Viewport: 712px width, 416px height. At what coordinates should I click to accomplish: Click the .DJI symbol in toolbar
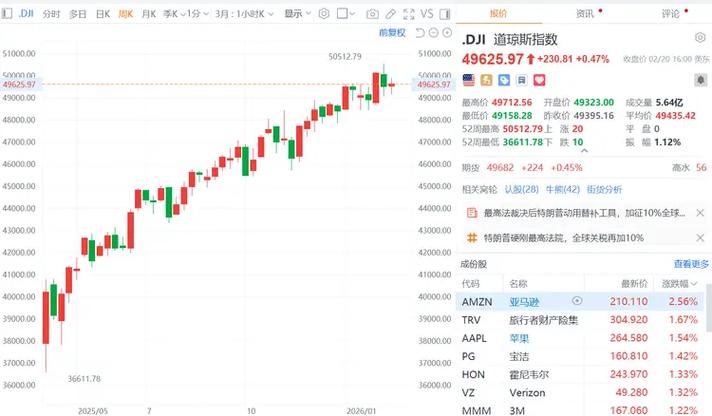26,14
